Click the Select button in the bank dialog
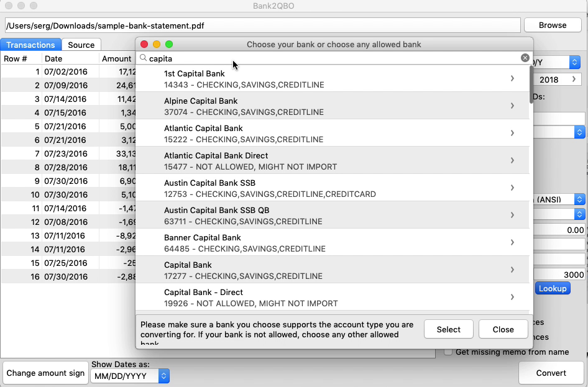This screenshot has width=588, height=387. coord(449,329)
